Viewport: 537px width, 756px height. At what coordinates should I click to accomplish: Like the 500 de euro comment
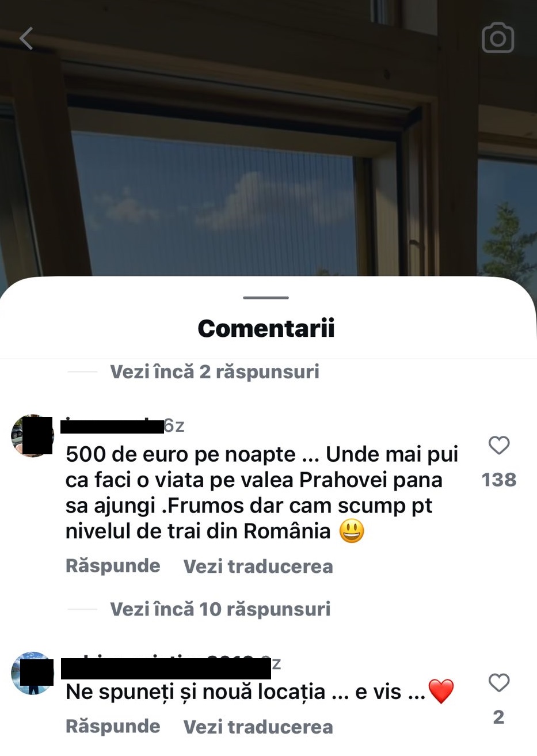(499, 445)
